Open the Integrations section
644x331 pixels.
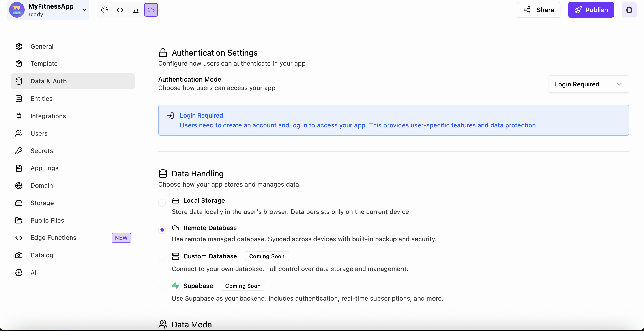(x=48, y=116)
